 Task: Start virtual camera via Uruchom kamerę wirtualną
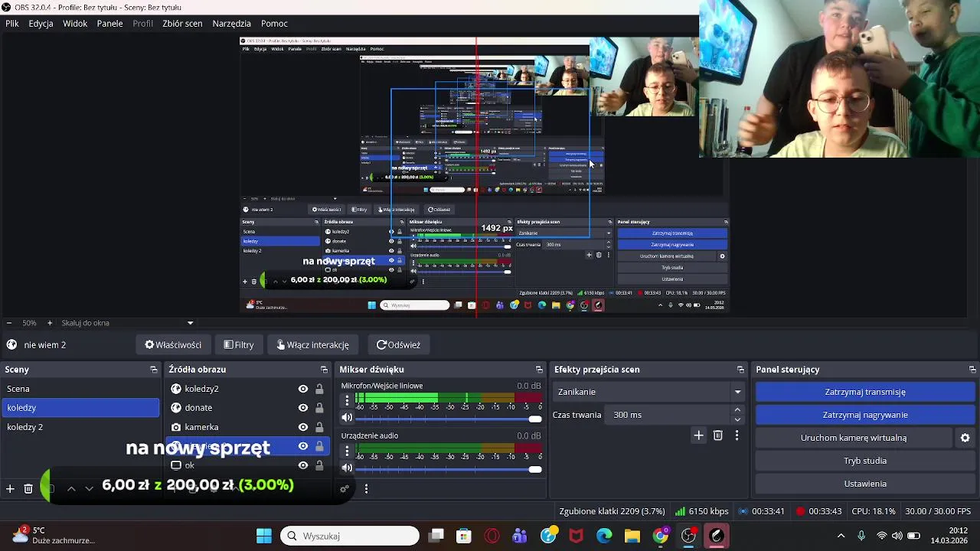(x=854, y=438)
